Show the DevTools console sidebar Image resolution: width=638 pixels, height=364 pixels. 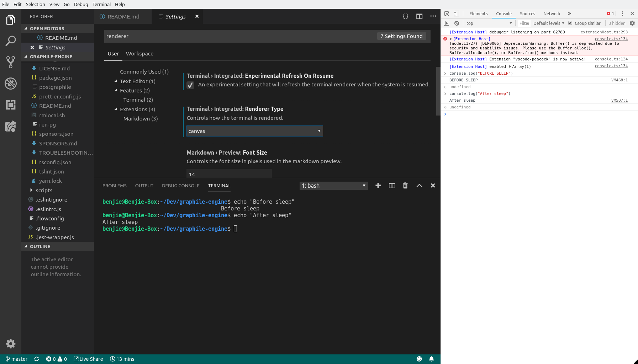447,23
